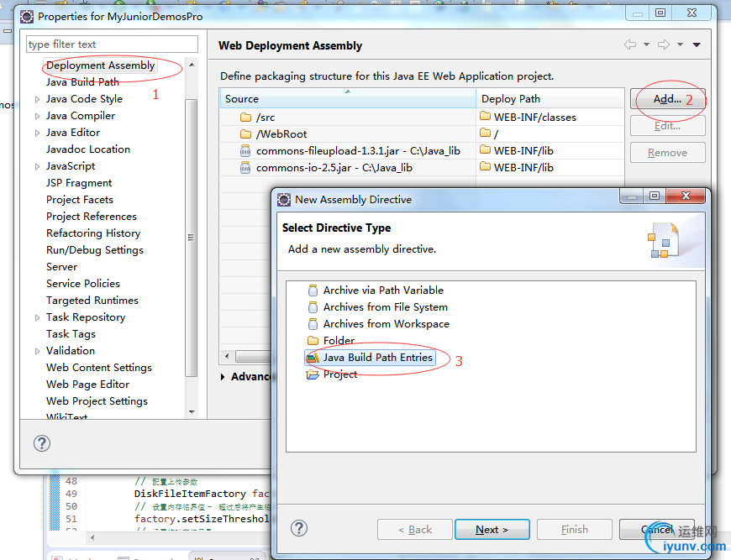
Task: Navigate back in properties page history
Action: (x=630, y=44)
